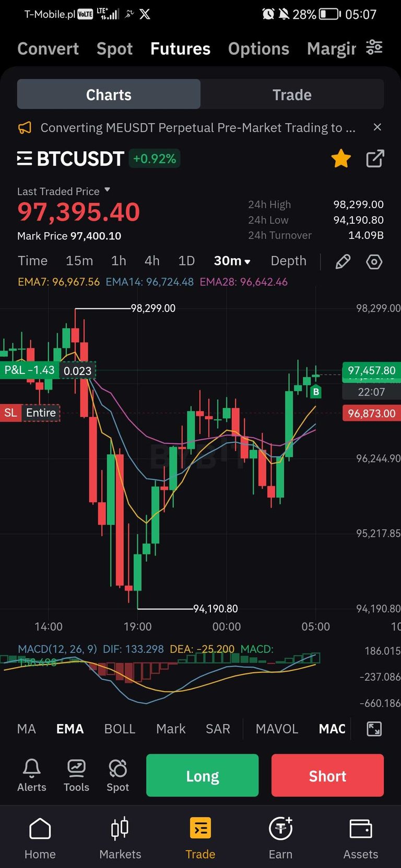Open Spot shortcut icon near Tools
Screen dimensions: 401x868
point(117,775)
